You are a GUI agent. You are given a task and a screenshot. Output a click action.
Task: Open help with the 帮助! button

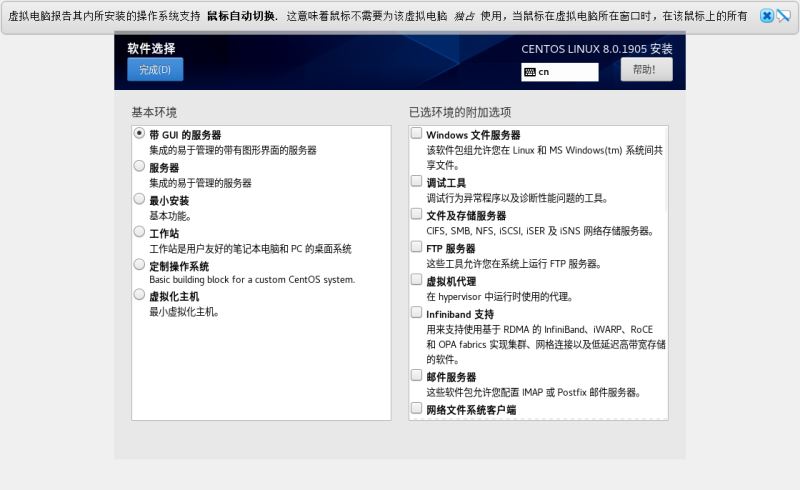pos(646,69)
